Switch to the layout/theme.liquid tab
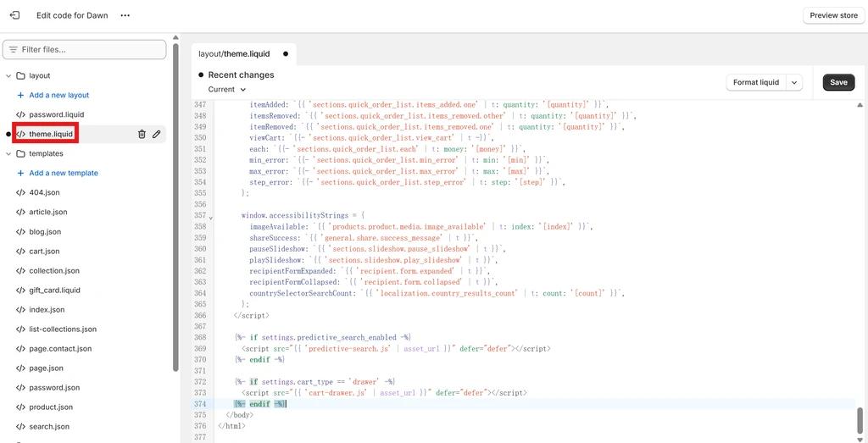This screenshot has height=443, width=868. point(234,54)
